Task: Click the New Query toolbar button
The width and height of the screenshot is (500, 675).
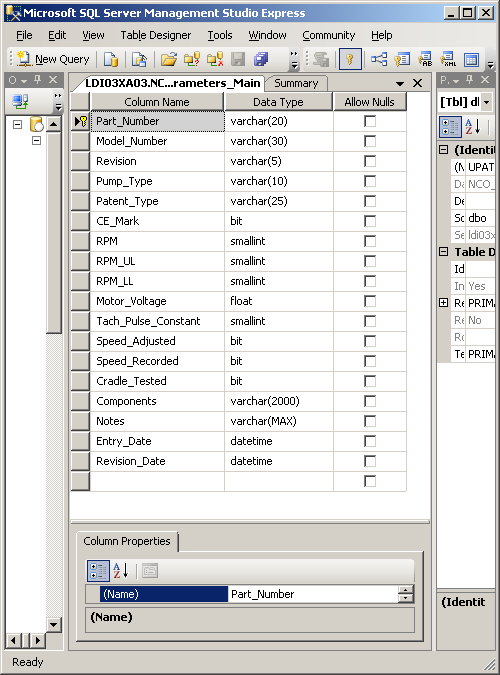Action: coord(53,59)
